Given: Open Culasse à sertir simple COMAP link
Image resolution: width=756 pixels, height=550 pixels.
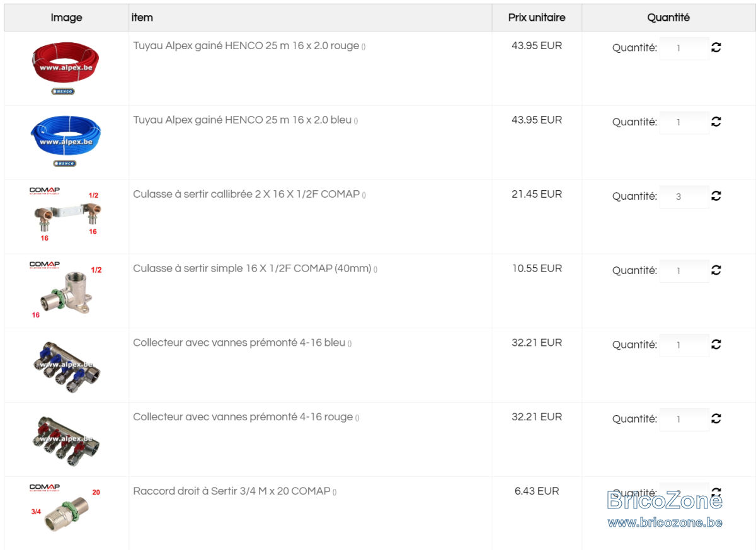Looking at the screenshot, I should 252,269.
